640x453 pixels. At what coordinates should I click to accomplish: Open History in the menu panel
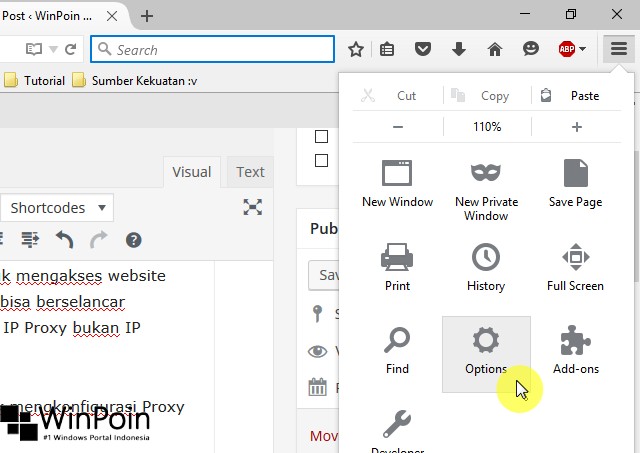pyautogui.click(x=486, y=267)
